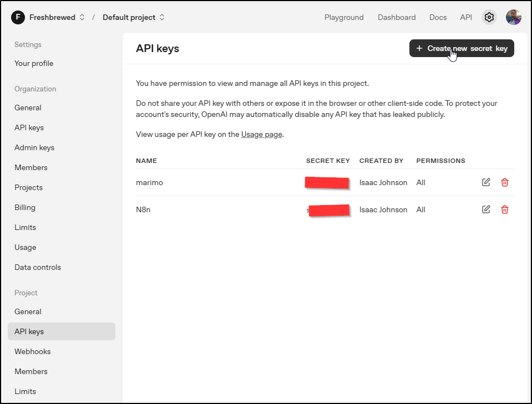Delete the marimo API key

pos(504,182)
